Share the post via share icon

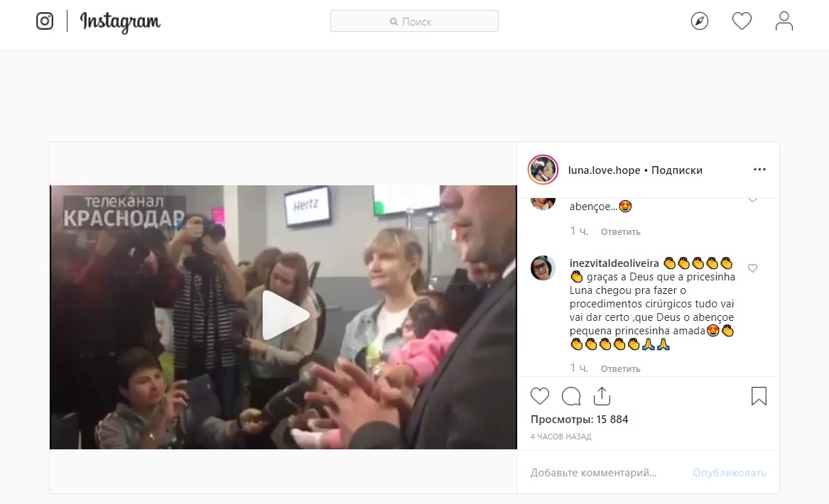[602, 396]
